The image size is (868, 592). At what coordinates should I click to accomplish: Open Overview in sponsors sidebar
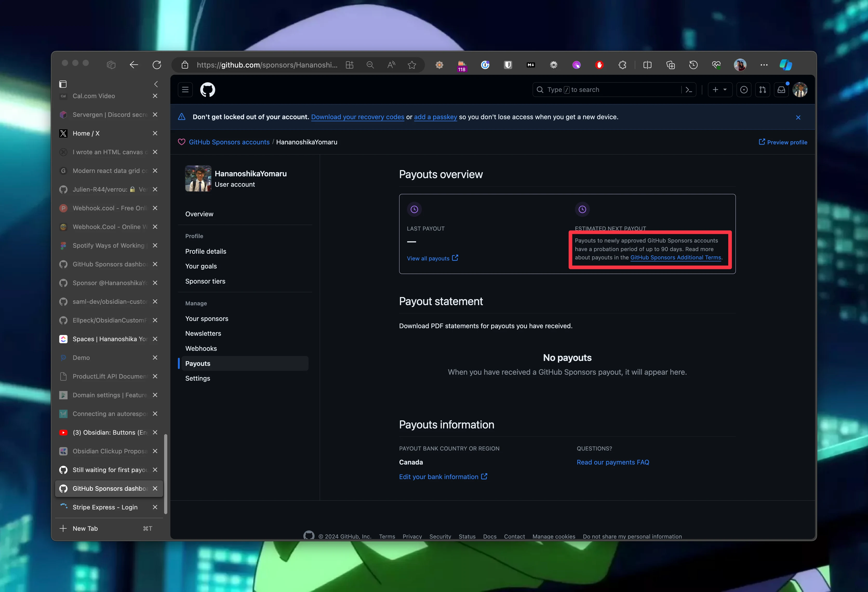(x=199, y=214)
